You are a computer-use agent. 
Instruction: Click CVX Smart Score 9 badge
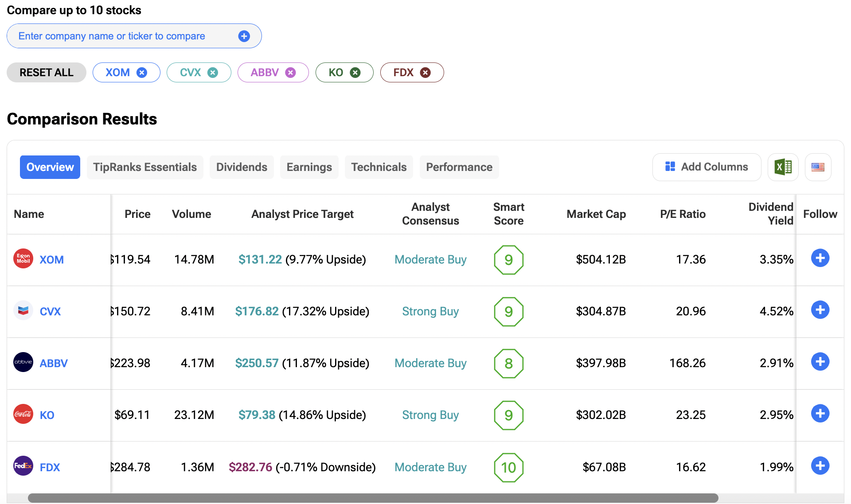coord(509,312)
